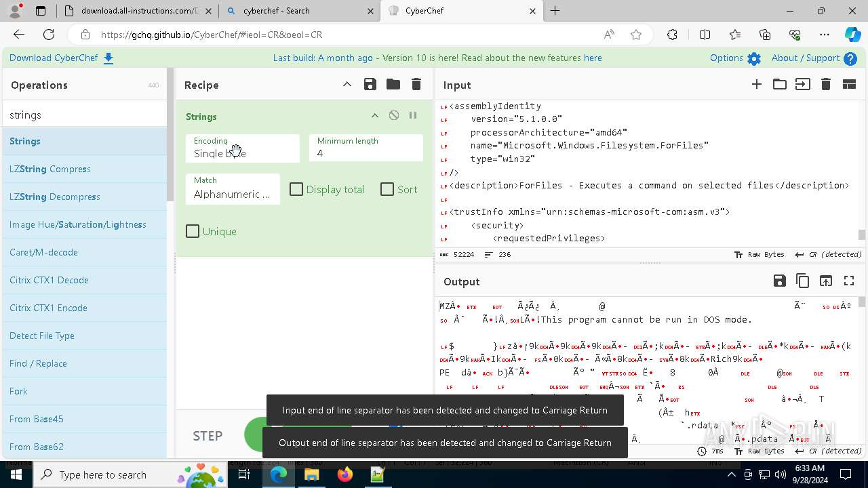This screenshot has width=868, height=488.
Task: Open the new version announcement banner
Action: click(437, 58)
